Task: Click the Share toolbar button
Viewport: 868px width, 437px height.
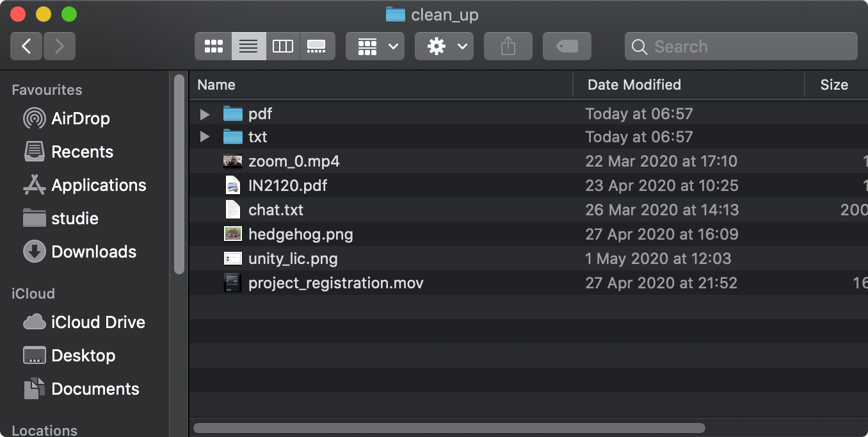Action: point(508,46)
